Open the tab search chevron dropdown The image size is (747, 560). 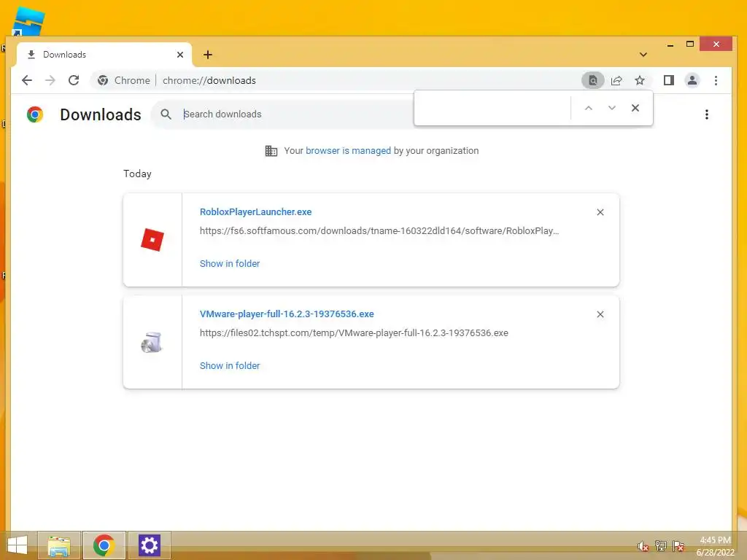coord(643,55)
